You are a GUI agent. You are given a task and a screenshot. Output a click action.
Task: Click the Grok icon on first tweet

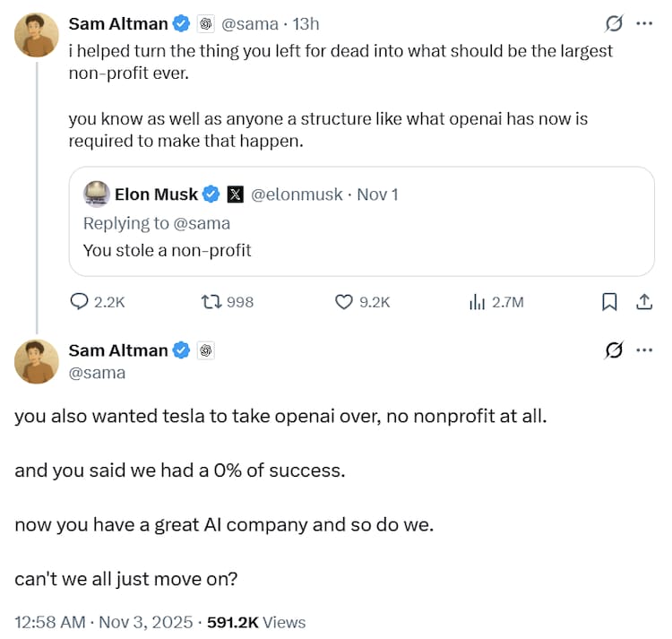pos(614,23)
